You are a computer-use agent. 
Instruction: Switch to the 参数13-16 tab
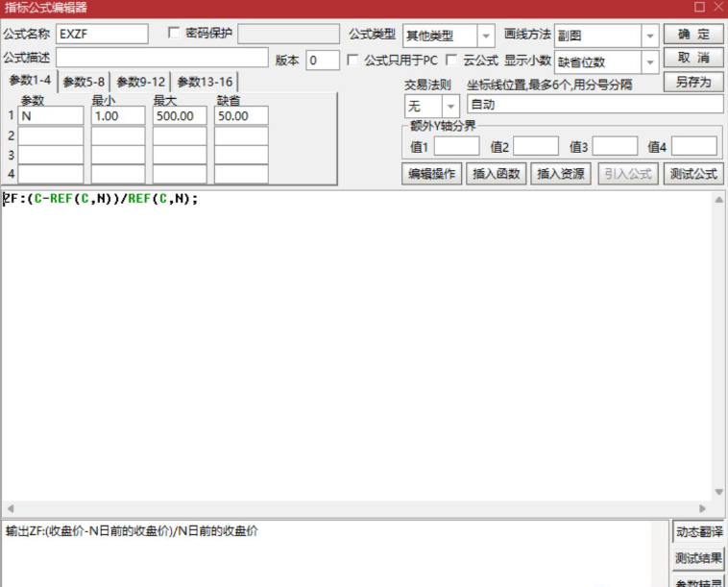point(205,83)
